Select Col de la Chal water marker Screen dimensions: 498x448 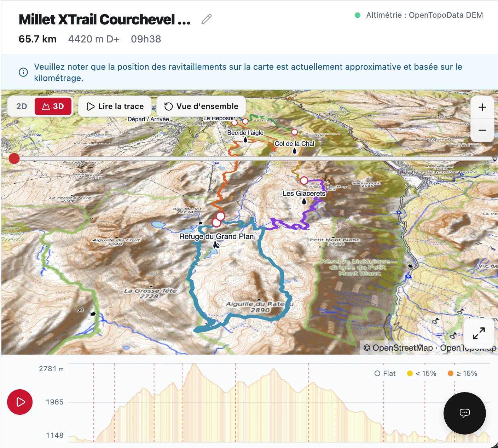coord(294,151)
